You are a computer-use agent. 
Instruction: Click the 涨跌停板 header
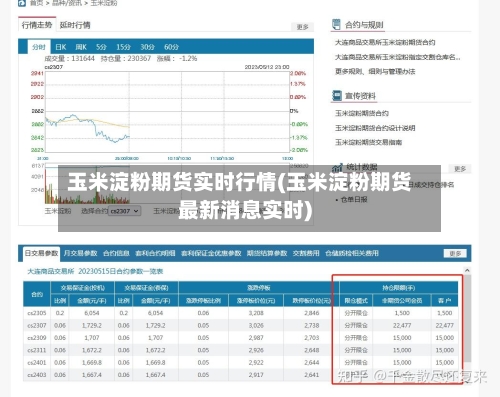click(259, 288)
